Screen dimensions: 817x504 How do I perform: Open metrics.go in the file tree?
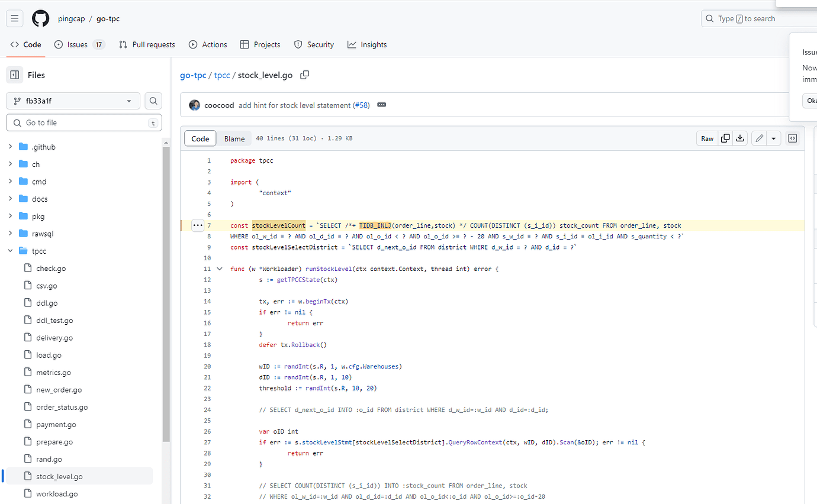point(53,372)
